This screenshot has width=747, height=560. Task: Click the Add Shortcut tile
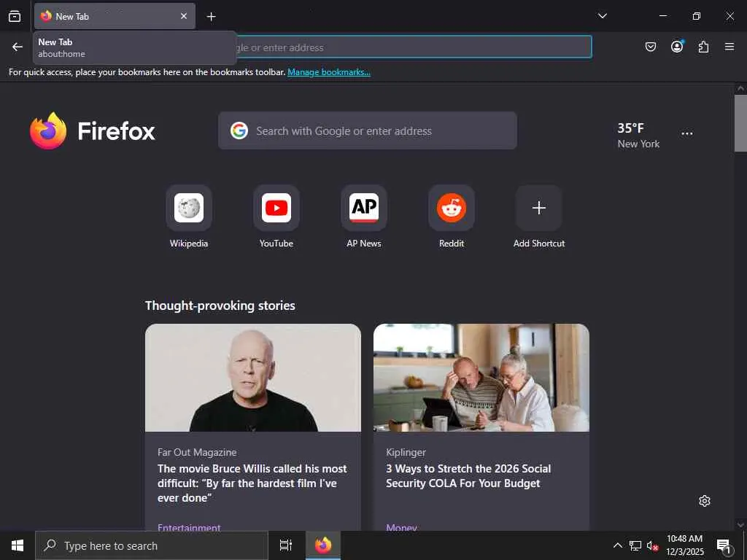pyautogui.click(x=539, y=217)
